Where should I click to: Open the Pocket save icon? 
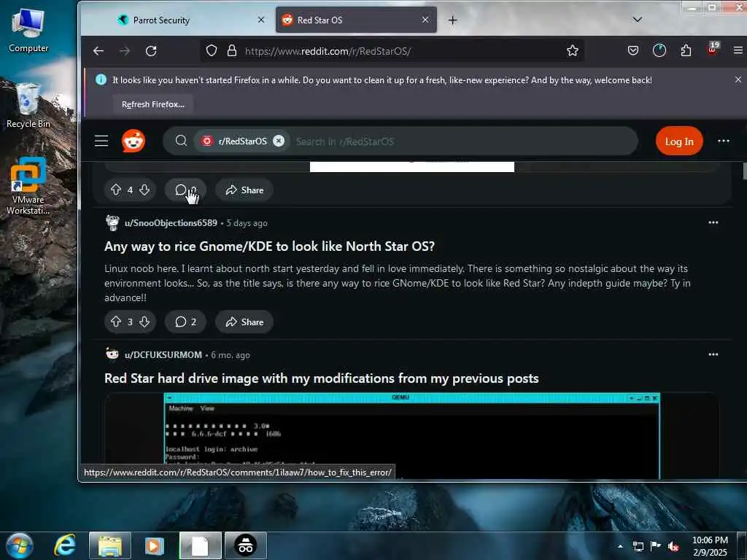632,50
